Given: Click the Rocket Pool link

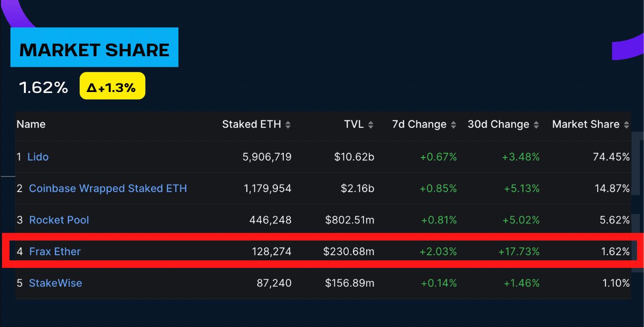Looking at the screenshot, I should point(59,220).
